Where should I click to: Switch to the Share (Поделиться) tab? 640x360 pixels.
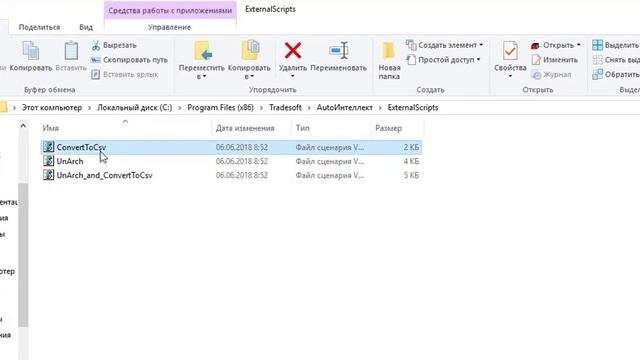coord(40,27)
